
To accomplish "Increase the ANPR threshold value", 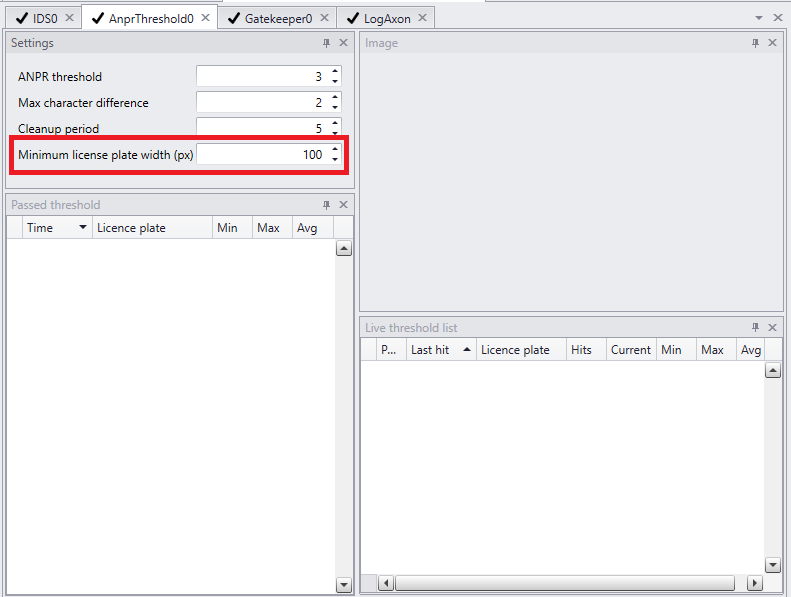I will tap(335, 71).
